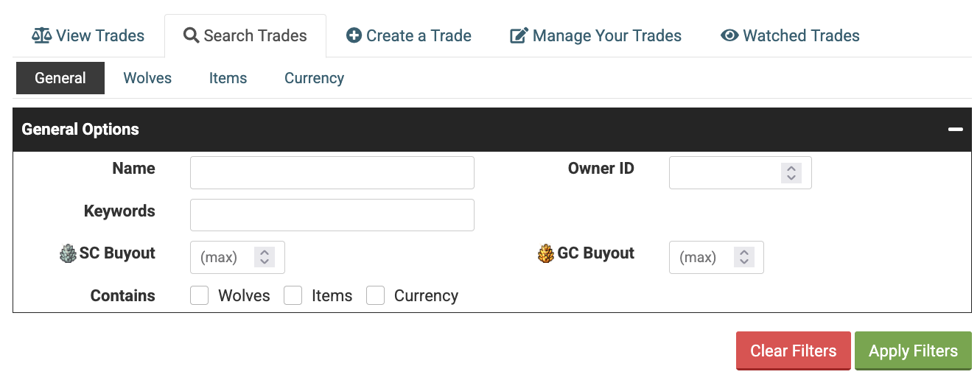Click the gold cone GC Buyout icon
Screen dimensions: 980x380
pyautogui.click(x=546, y=253)
